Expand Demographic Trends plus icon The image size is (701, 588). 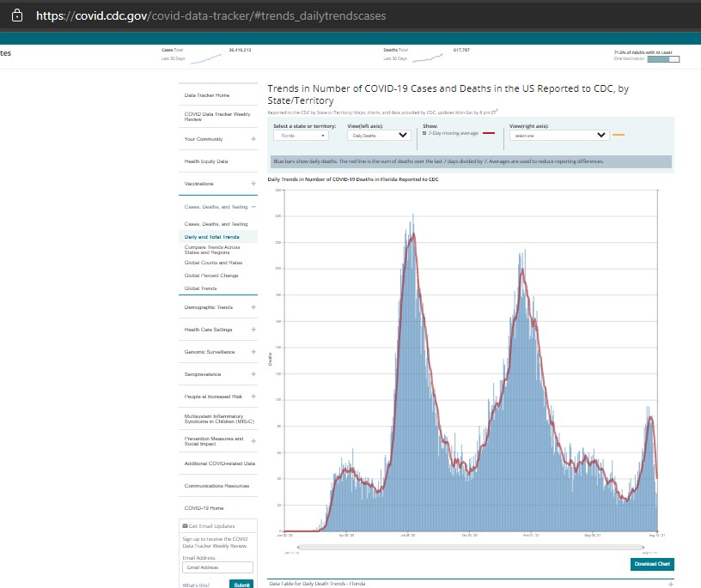tap(253, 307)
